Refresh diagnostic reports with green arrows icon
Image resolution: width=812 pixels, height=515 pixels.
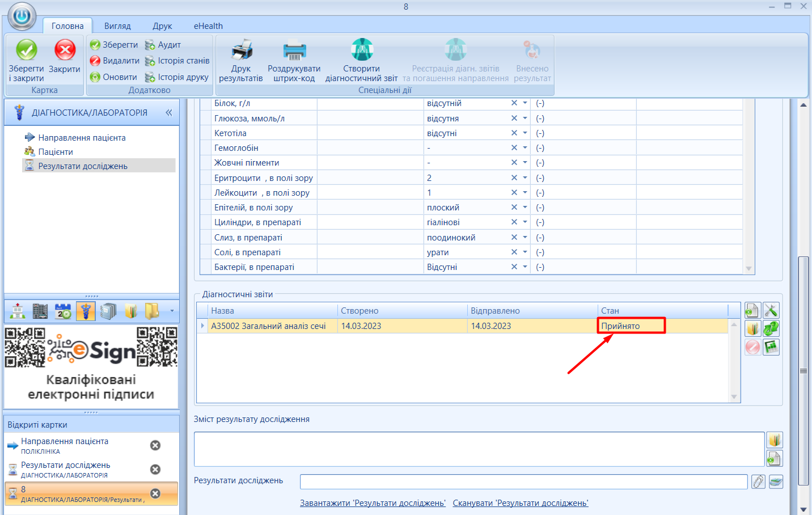[x=771, y=328]
